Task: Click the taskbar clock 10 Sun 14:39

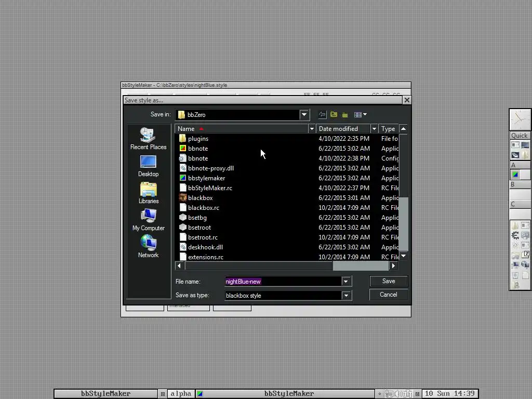Action: tap(449, 394)
